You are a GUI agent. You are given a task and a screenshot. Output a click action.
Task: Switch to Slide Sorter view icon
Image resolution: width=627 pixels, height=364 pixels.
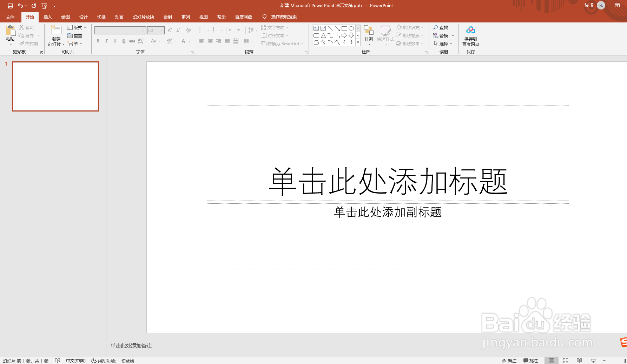(x=566, y=361)
